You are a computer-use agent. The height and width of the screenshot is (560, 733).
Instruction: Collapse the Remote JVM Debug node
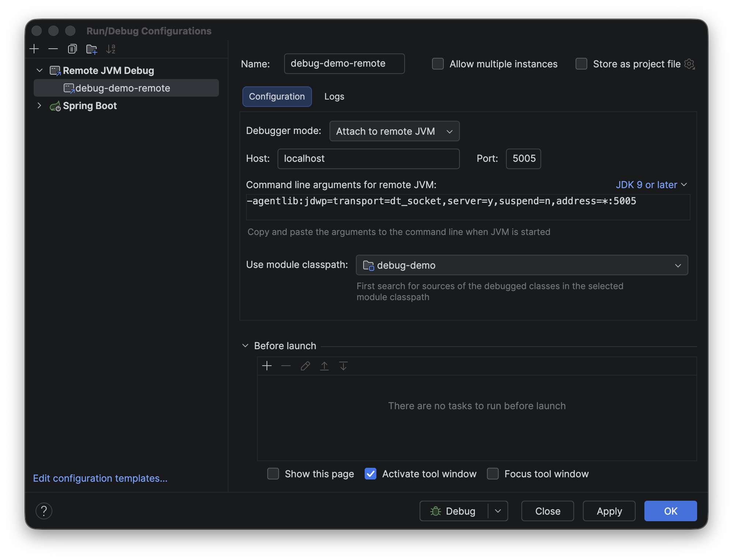click(x=40, y=70)
